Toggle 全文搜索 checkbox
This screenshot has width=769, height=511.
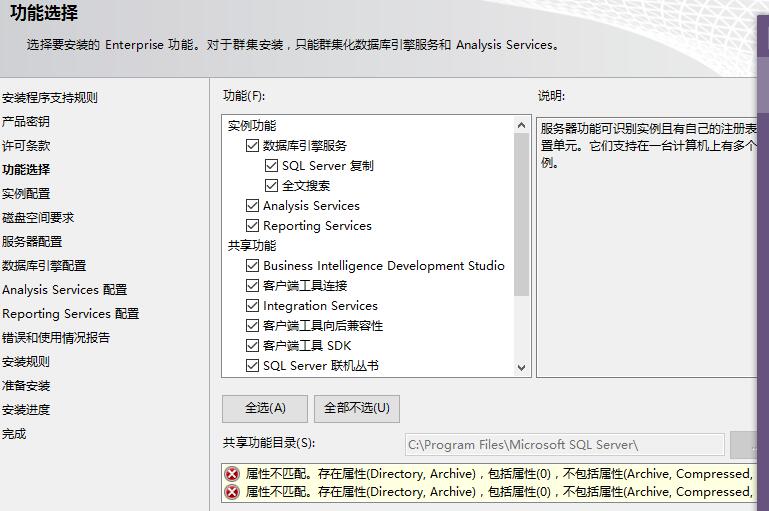pyautogui.click(x=271, y=186)
